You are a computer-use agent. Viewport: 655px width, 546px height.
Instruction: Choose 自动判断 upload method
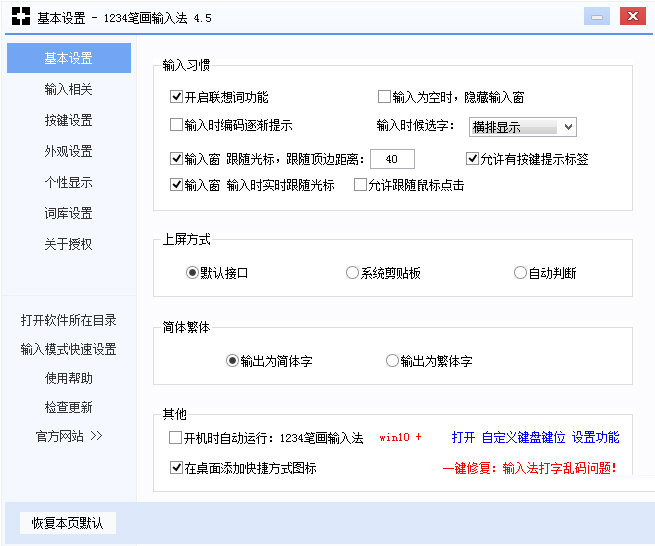click(520, 273)
